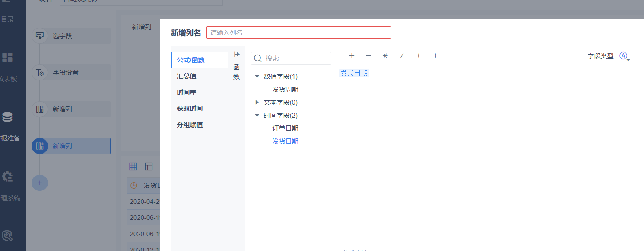Viewport: 644px width, 251px height.
Task: Select the 发货周期 field
Action: 285,90
